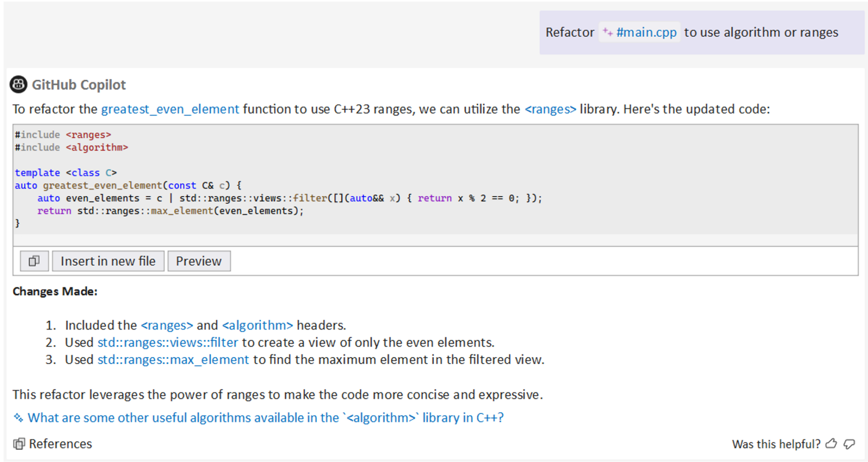Click <ranges> link in changes list

(167, 325)
